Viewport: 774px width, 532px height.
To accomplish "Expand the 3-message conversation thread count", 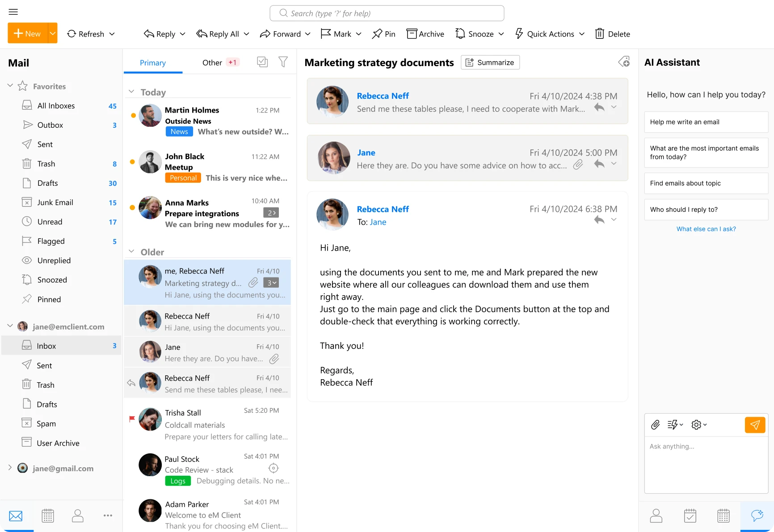I will [x=271, y=283].
